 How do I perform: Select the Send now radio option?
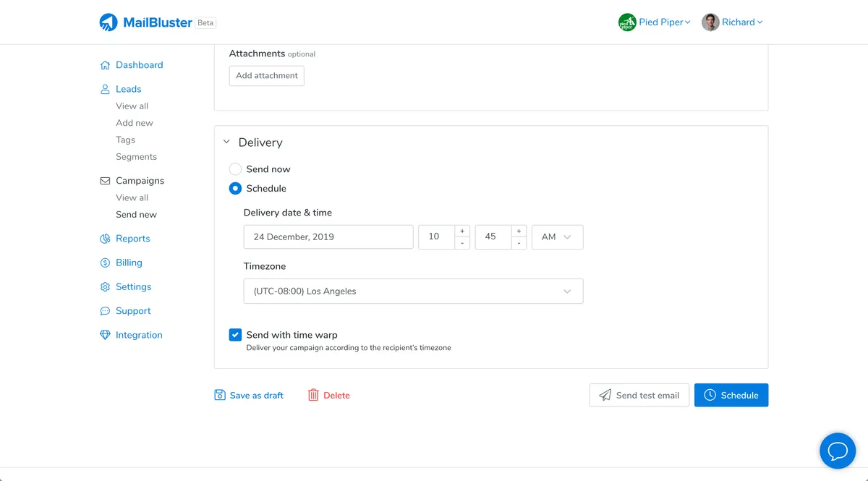click(x=235, y=169)
